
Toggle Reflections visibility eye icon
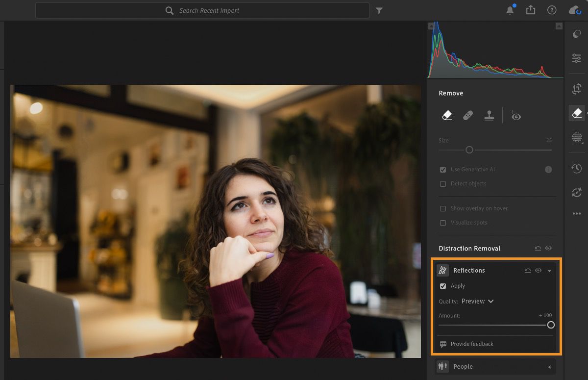click(538, 270)
